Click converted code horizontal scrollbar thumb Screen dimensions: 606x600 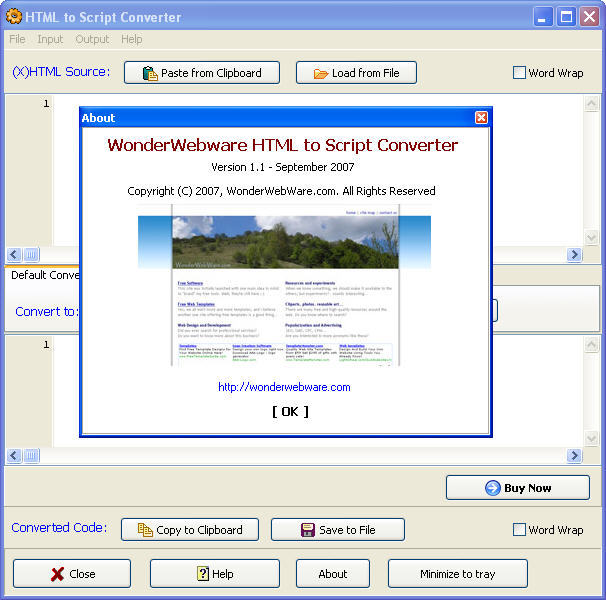pyautogui.click(x=31, y=455)
